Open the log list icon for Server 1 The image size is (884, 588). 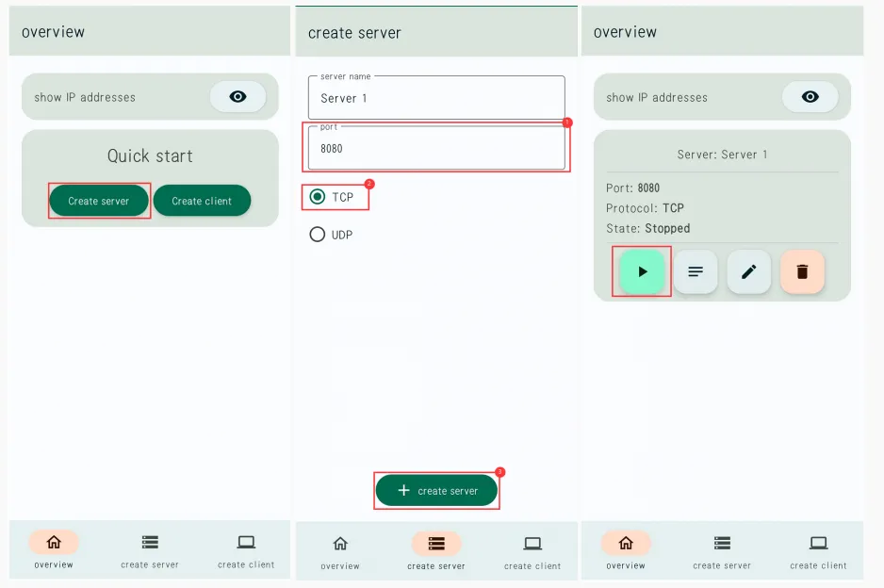pyautogui.click(x=696, y=271)
